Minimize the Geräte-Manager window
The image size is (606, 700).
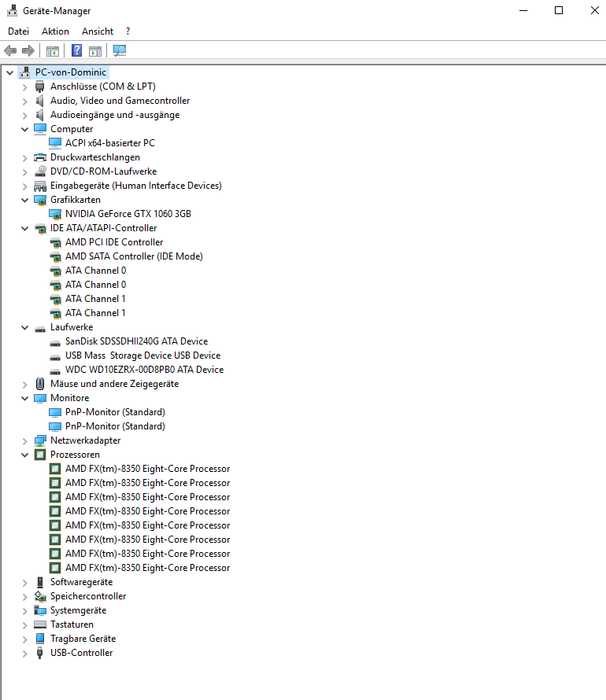click(x=523, y=10)
